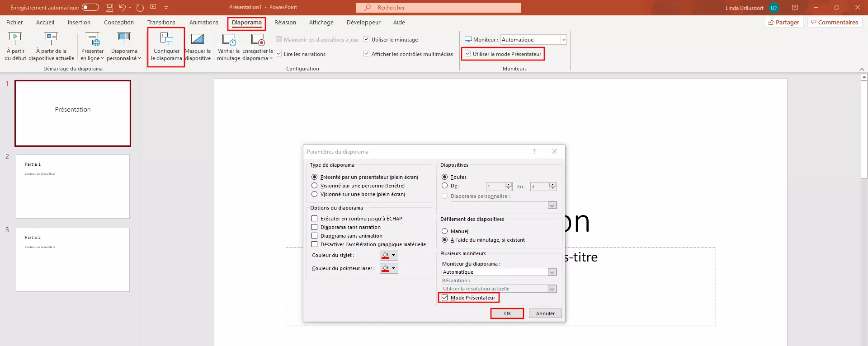Expand Undo history dropdown arrow
This screenshot has width=868, height=346.
point(130,8)
